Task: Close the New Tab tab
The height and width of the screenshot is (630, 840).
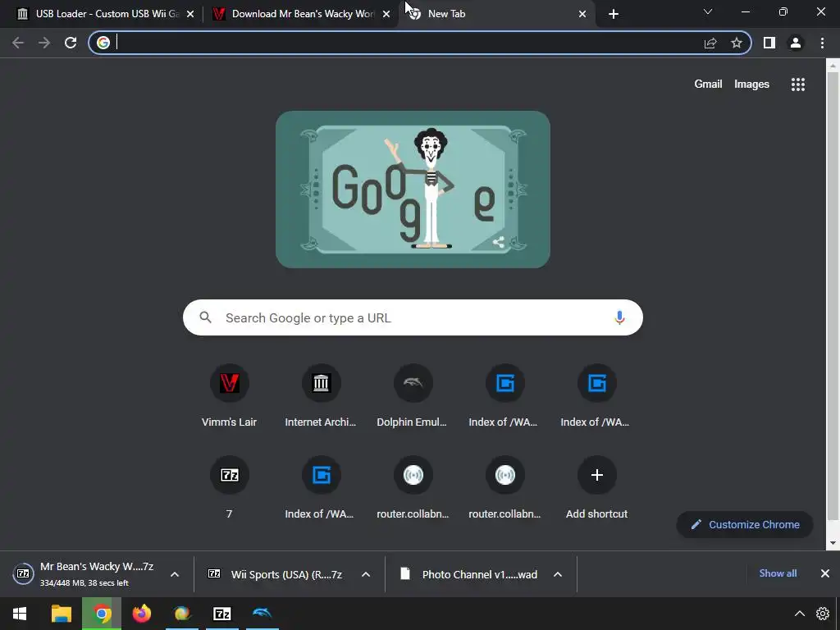Action: click(582, 14)
